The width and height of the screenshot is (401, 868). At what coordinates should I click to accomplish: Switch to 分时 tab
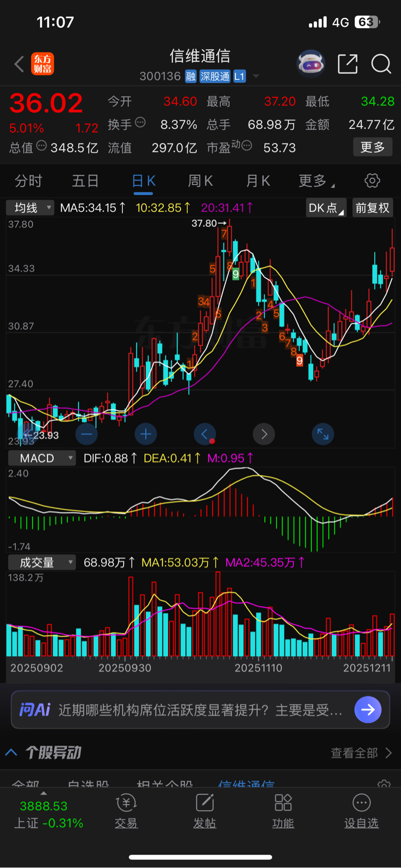pyautogui.click(x=28, y=181)
